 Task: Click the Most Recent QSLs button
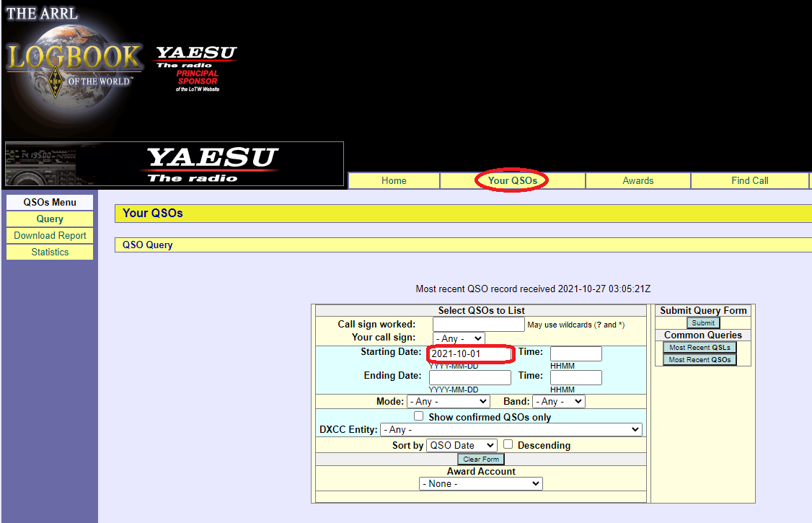tap(699, 348)
